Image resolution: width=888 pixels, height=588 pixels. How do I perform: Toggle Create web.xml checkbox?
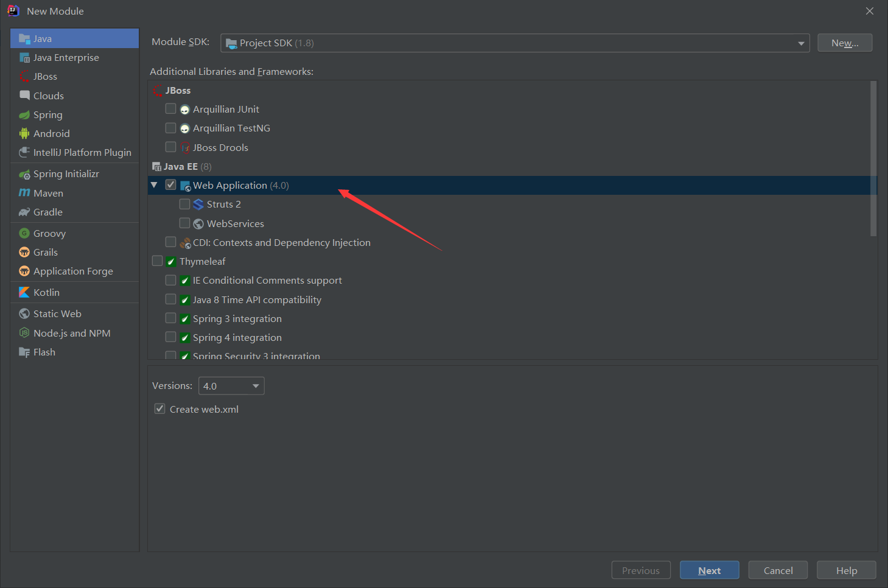[159, 408]
